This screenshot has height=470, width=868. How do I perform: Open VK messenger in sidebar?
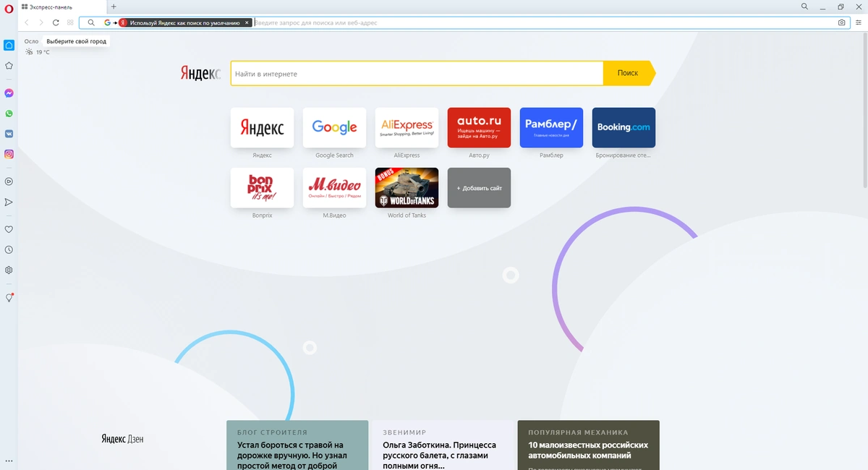(9, 134)
